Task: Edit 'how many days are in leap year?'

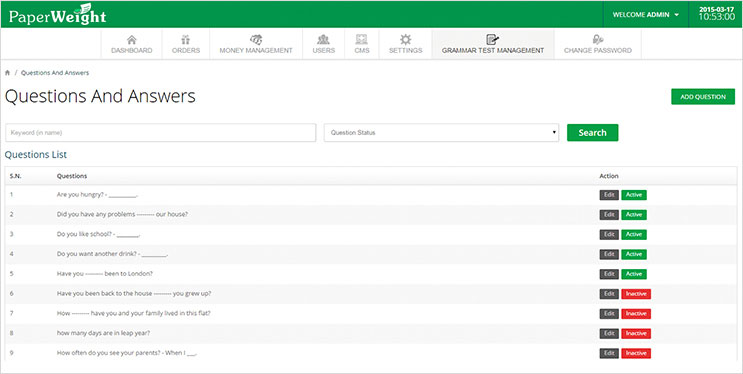Action: tap(609, 334)
